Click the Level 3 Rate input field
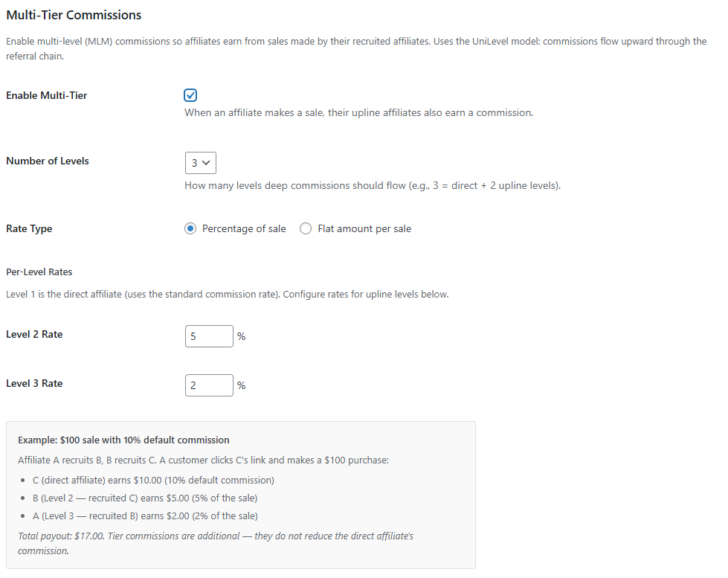728x578 pixels. click(208, 385)
